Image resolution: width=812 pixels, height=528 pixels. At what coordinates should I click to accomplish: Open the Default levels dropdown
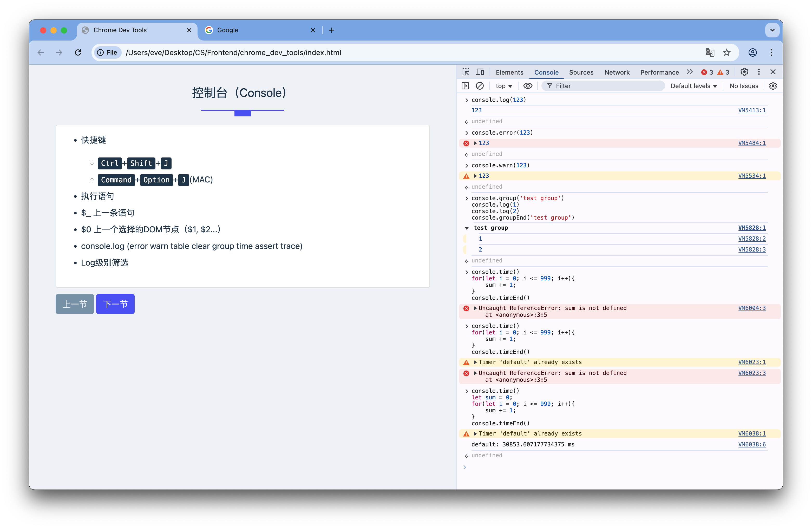coord(693,86)
